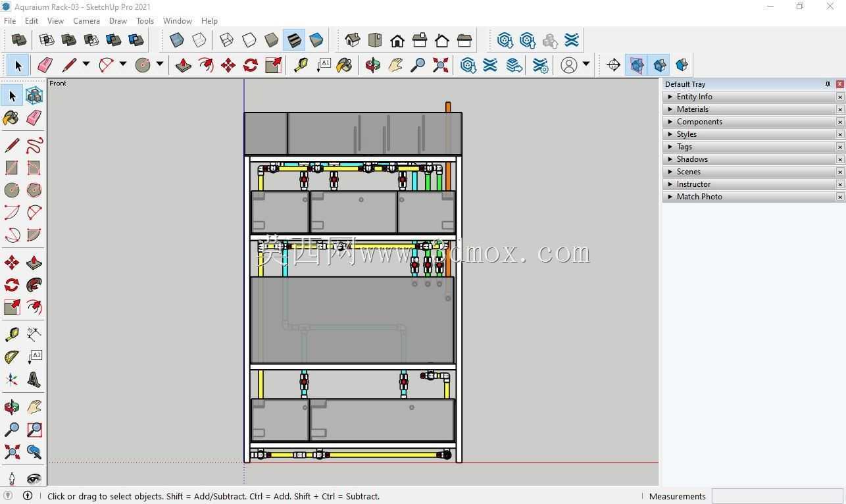The height and width of the screenshot is (504, 846).
Task: Click the Previous view icon
Action: (x=34, y=452)
